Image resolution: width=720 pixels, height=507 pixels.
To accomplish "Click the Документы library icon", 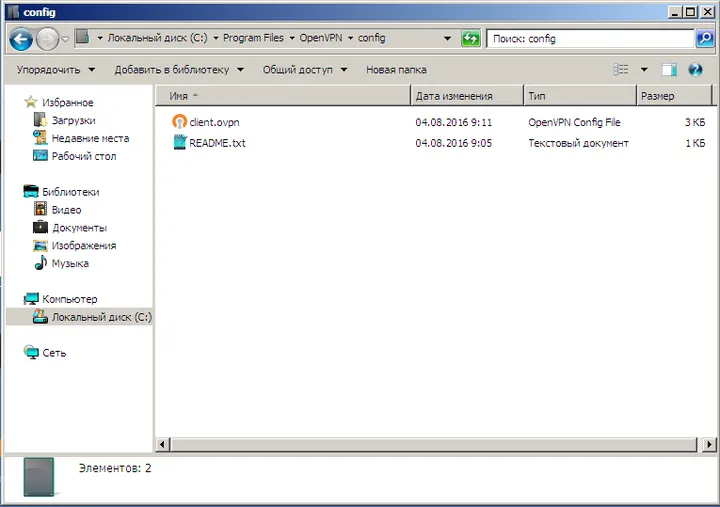I will [40, 227].
